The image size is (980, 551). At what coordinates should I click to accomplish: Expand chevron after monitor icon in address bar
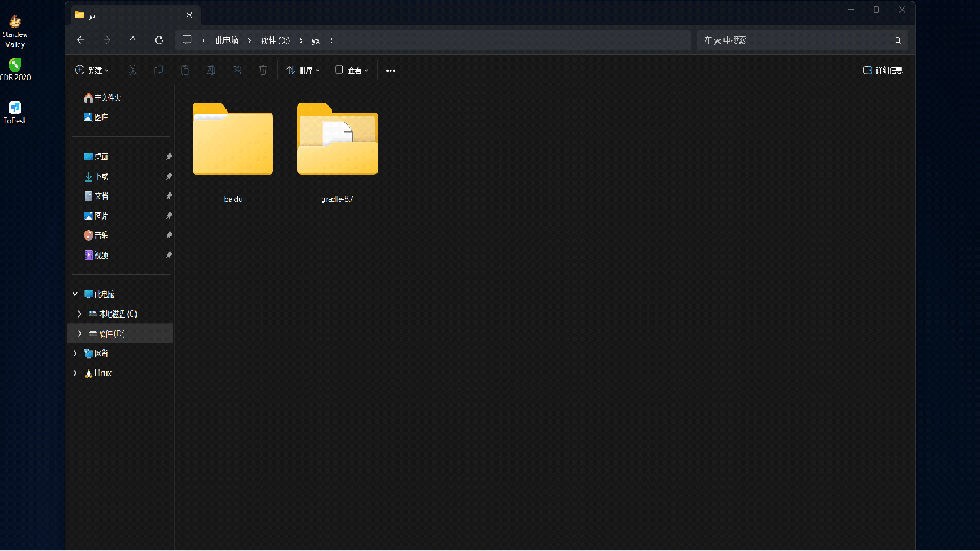[203, 41]
